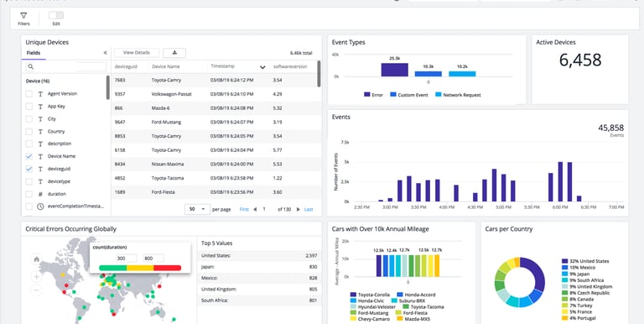Check the City field checkbox
The height and width of the screenshot is (324, 644).
[x=29, y=119]
